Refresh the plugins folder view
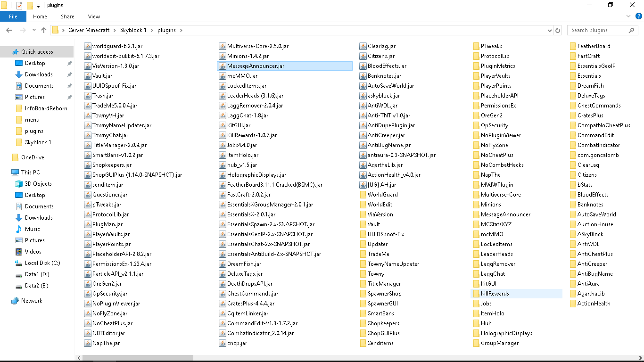Screen dimensions: 644x362 point(558,30)
